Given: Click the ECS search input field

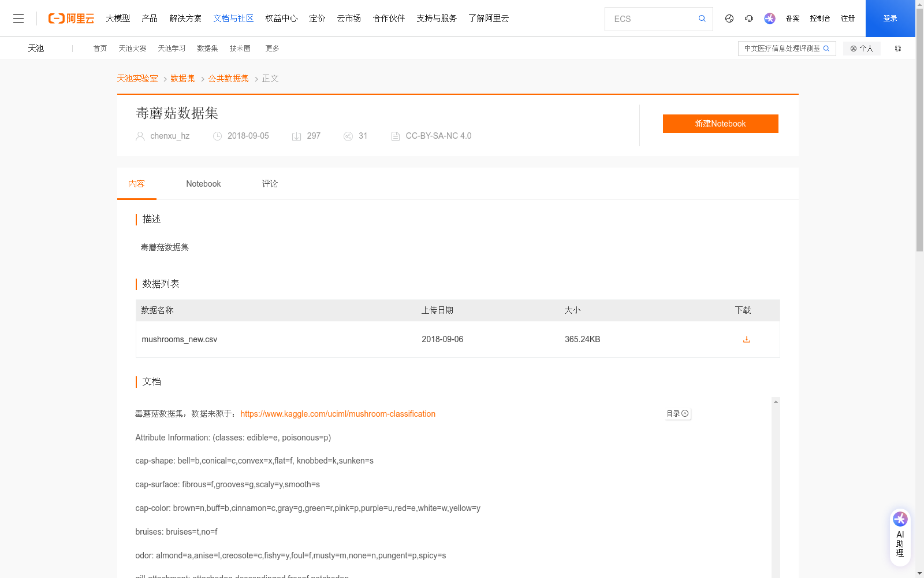Looking at the screenshot, I should tap(647, 18).
